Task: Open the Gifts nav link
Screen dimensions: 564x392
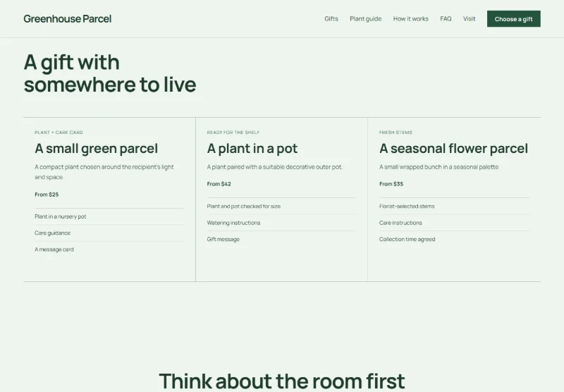Action: tap(331, 19)
